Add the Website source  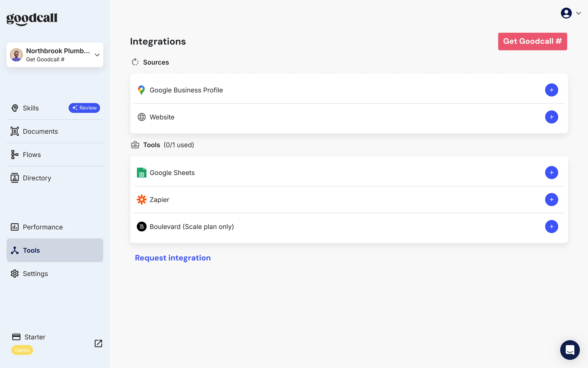551,117
